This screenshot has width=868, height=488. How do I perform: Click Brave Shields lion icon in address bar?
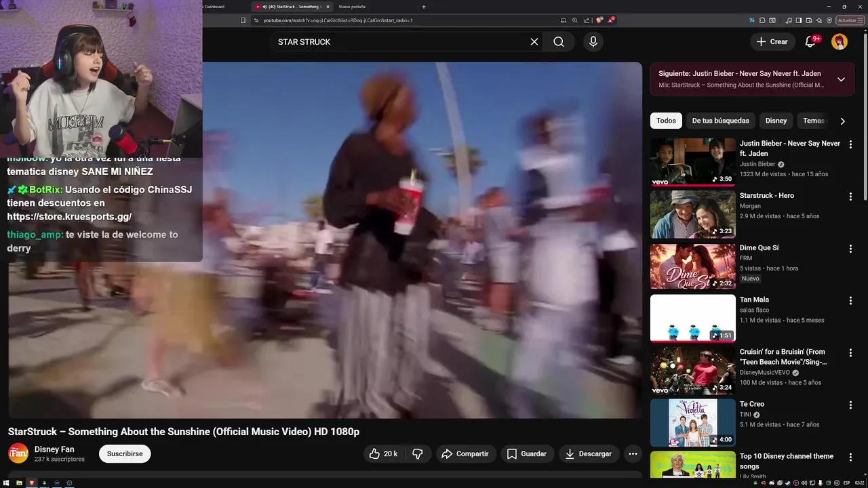pyautogui.click(x=599, y=20)
